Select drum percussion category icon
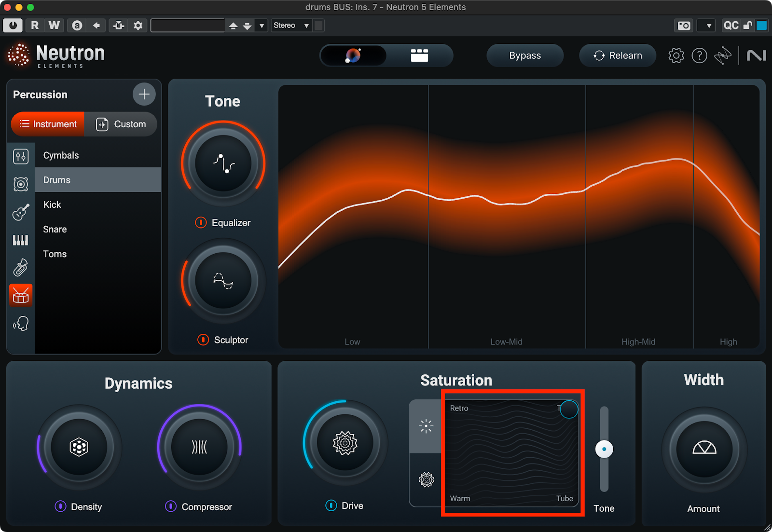This screenshot has width=772, height=532. [x=21, y=295]
